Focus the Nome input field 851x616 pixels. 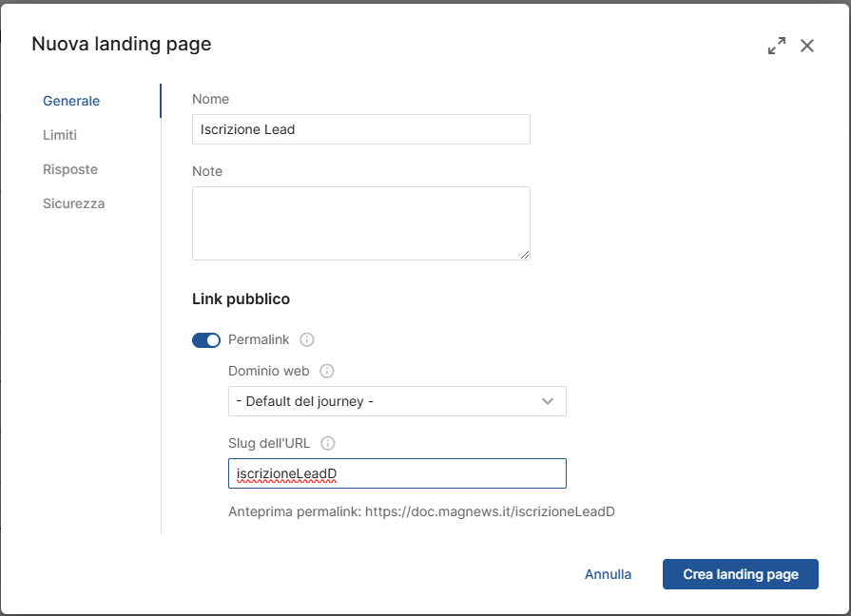click(x=361, y=129)
